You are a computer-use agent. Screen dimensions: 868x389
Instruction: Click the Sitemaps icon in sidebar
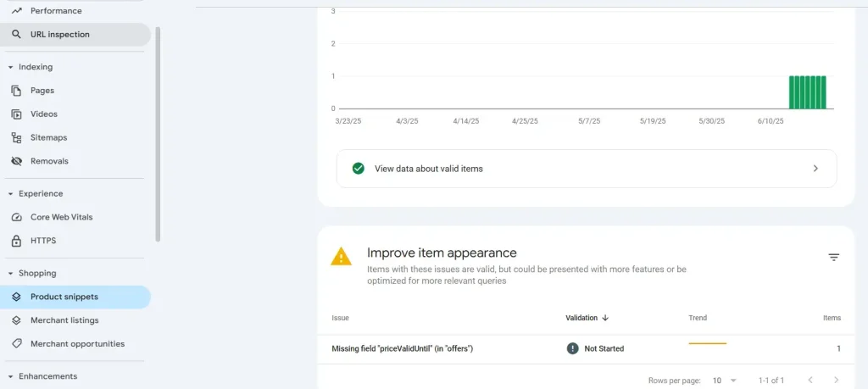pos(16,137)
